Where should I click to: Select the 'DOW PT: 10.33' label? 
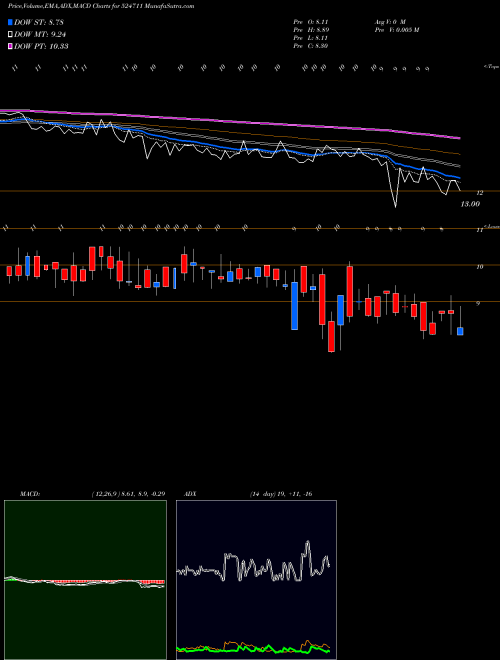(x=41, y=46)
